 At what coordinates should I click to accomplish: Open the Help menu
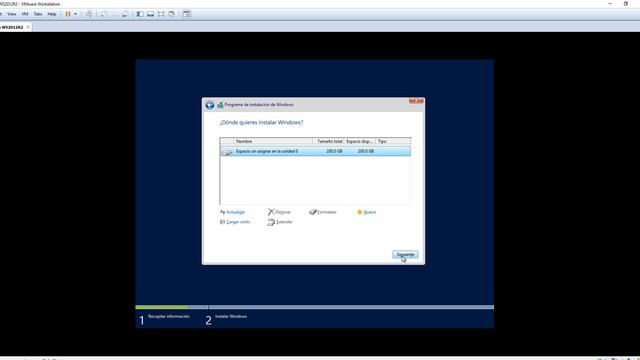click(x=52, y=14)
